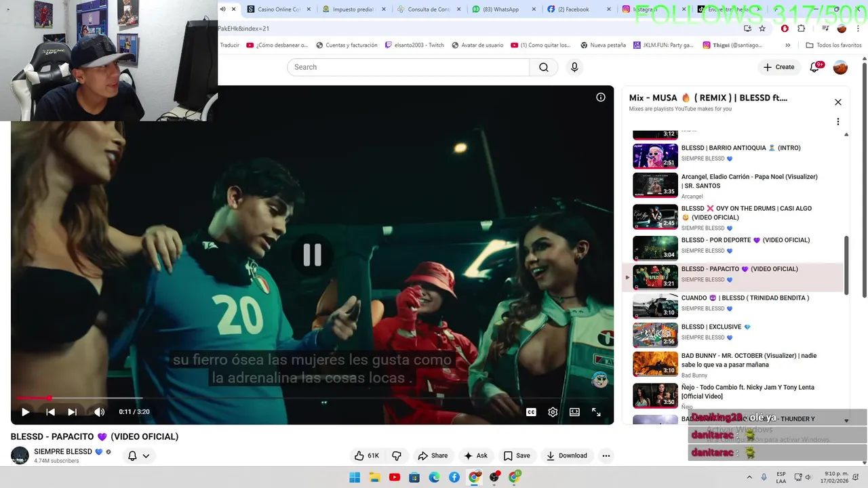This screenshot has height=488, width=868.
Task: Open elsanto2003 Twitch bookmark
Action: (414, 45)
